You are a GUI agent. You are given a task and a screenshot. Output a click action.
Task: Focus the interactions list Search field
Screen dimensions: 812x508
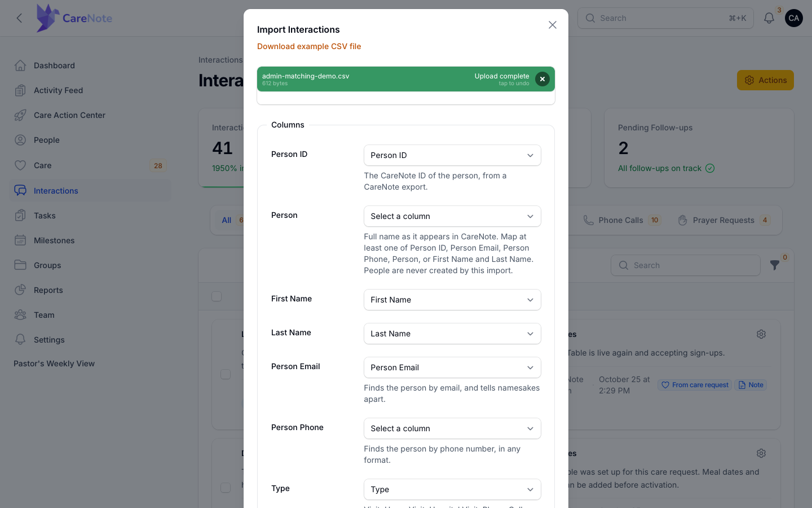coord(686,265)
